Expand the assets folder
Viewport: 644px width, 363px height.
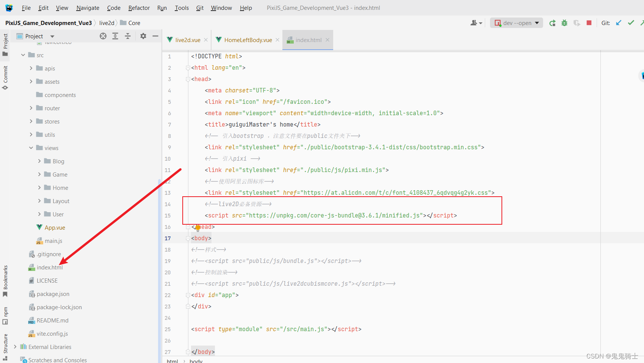(31, 81)
